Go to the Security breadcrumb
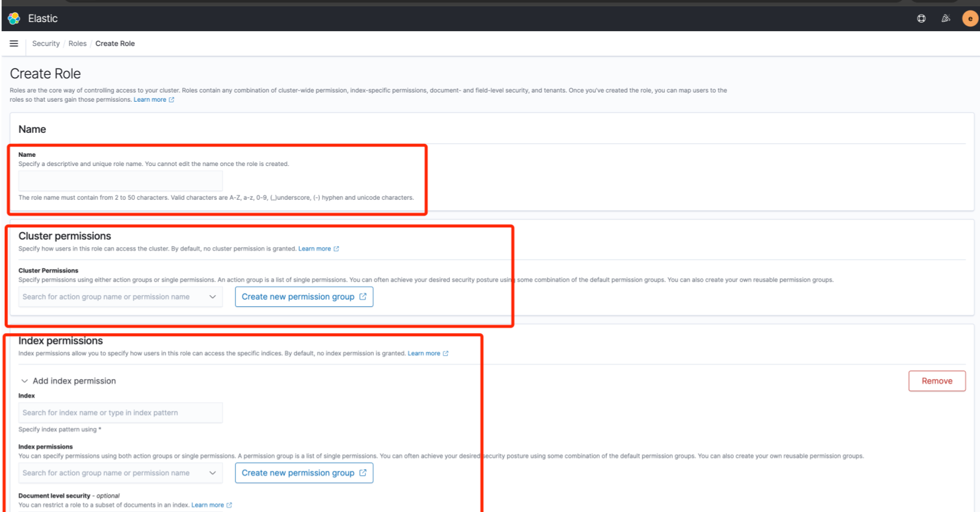Viewport: 980px width, 512px height. click(46, 43)
